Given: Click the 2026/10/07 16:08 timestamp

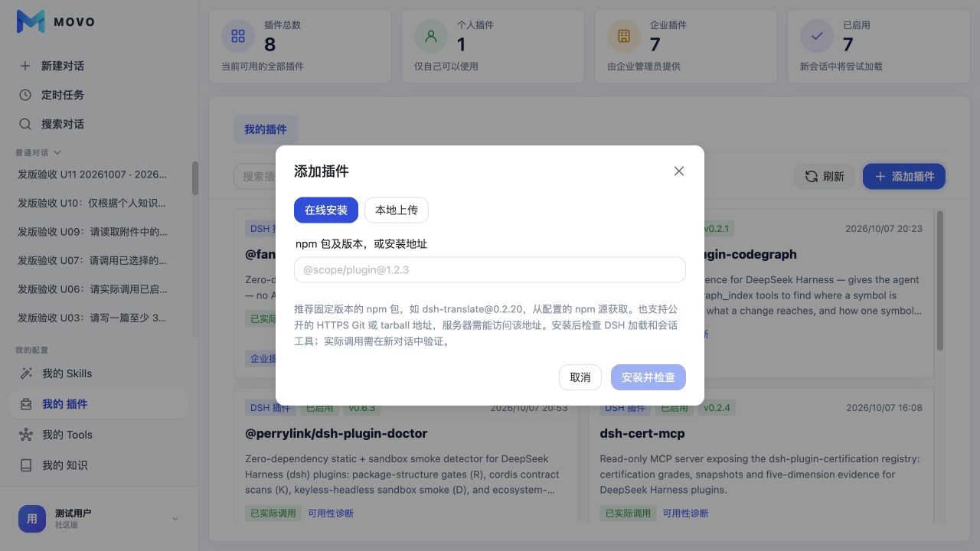Looking at the screenshot, I should [x=884, y=408].
